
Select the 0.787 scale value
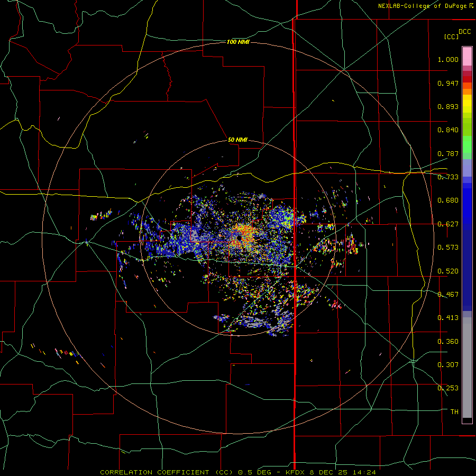click(448, 153)
